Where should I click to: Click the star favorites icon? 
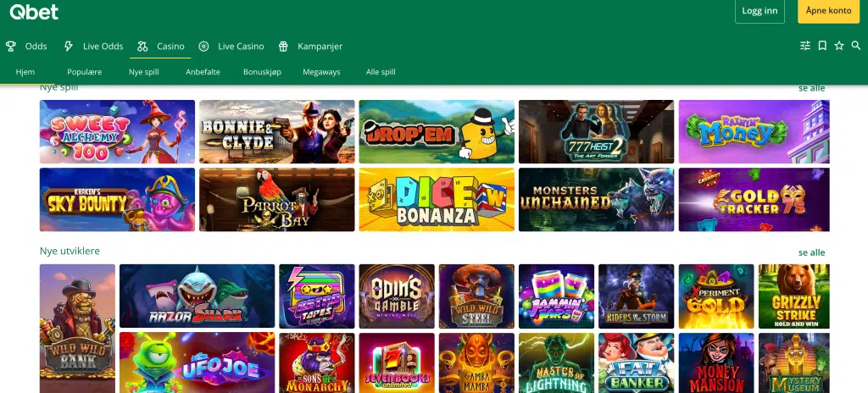click(x=839, y=46)
